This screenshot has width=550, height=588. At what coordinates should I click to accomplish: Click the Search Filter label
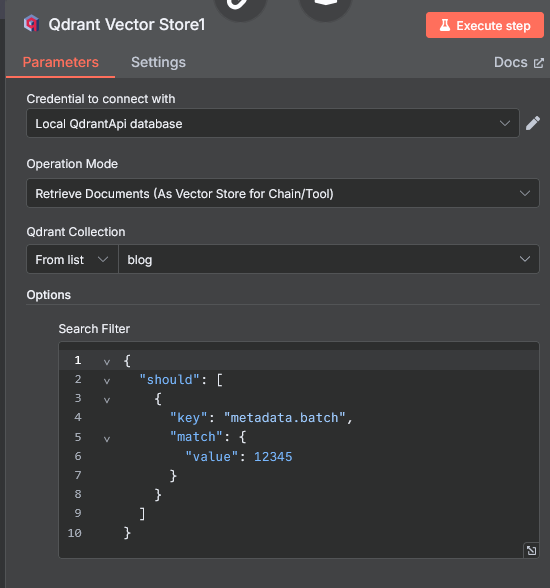94,329
